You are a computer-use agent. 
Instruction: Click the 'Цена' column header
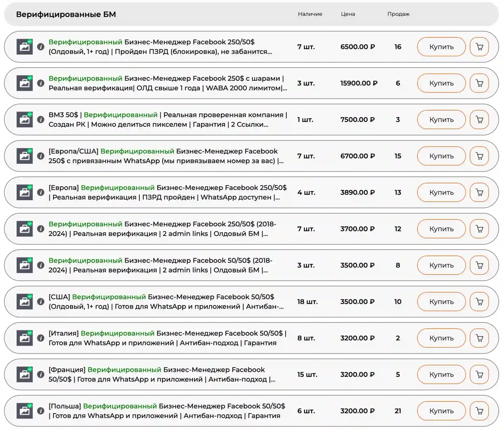(x=348, y=14)
